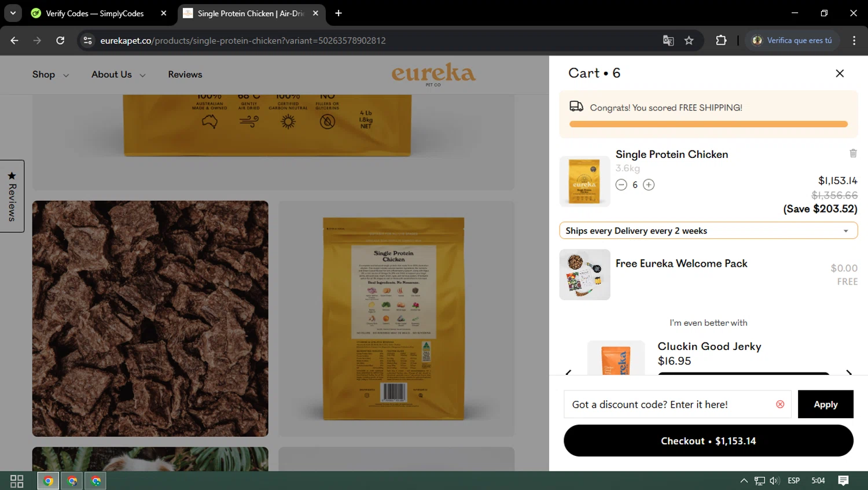Increase Single Protein Chicken quantity
Screen dimensions: 868x490
click(x=649, y=185)
